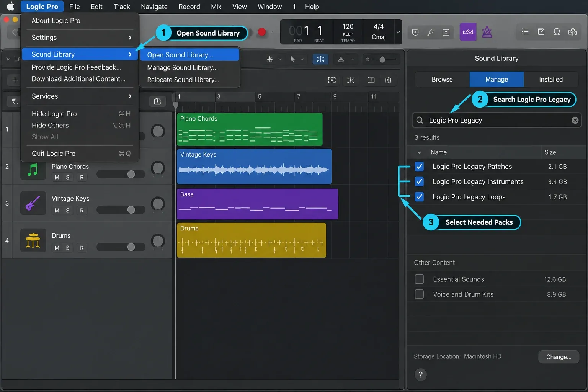Select About Logic Pro menu item
Viewport: 588px width, 392px height.
(80, 21)
